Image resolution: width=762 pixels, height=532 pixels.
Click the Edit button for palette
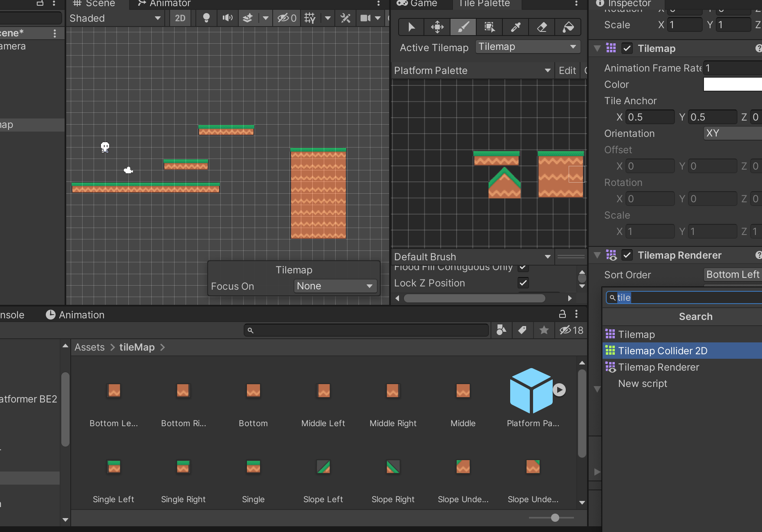coord(567,71)
